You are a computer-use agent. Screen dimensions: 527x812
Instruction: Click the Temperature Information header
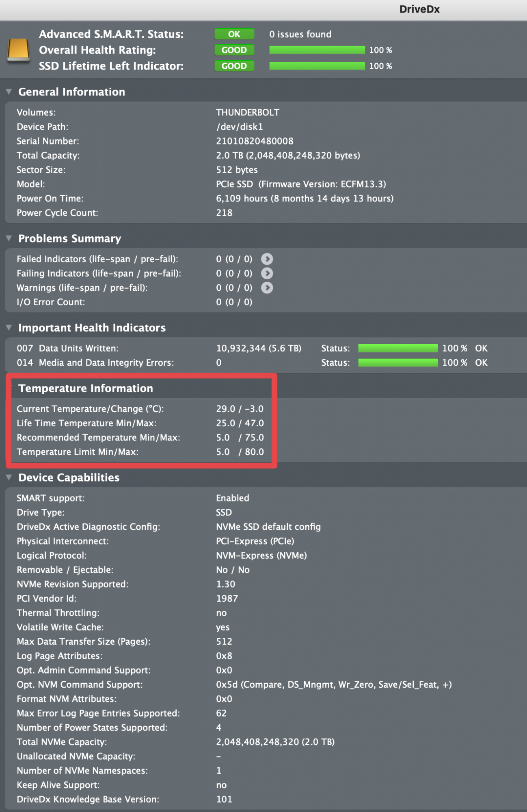coord(86,389)
